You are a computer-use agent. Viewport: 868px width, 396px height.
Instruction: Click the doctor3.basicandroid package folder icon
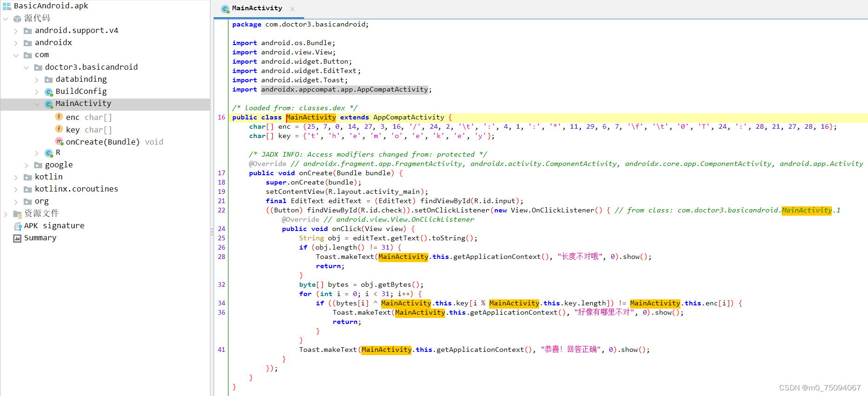38,67
